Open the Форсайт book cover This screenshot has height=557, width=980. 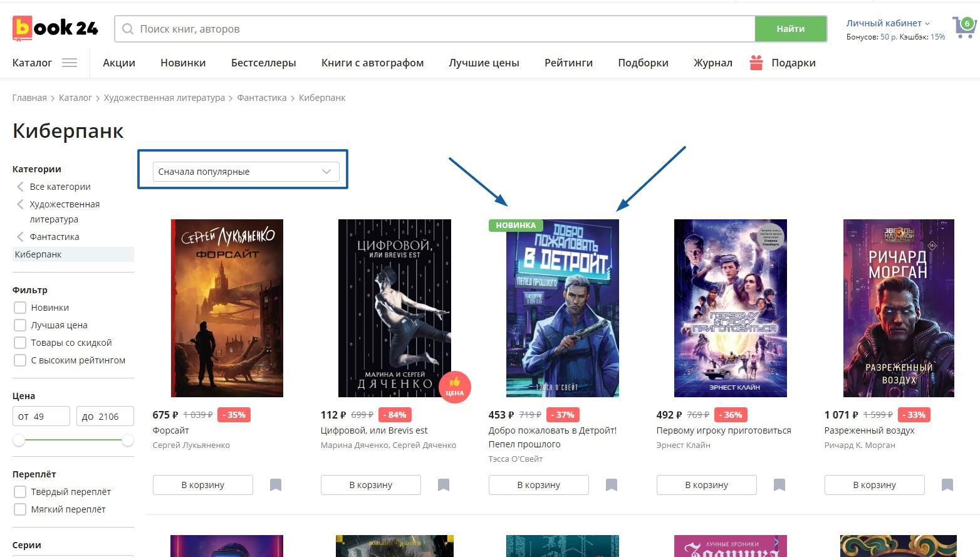tap(227, 308)
